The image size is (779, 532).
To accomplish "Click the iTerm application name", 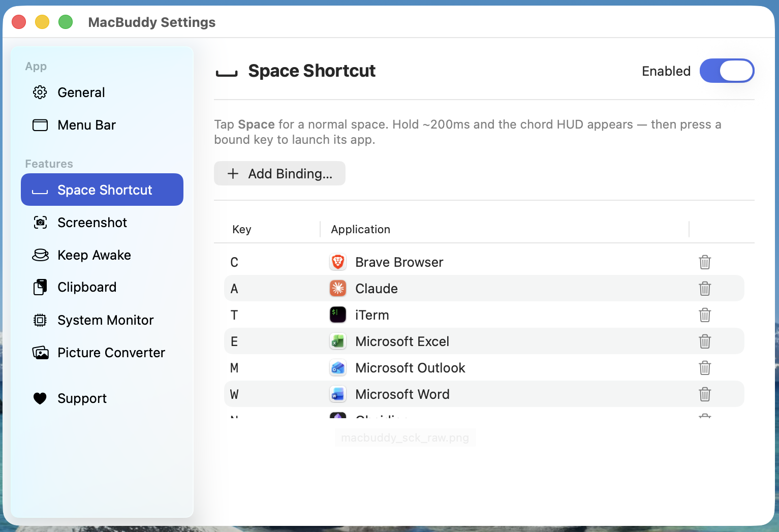I will tap(372, 315).
